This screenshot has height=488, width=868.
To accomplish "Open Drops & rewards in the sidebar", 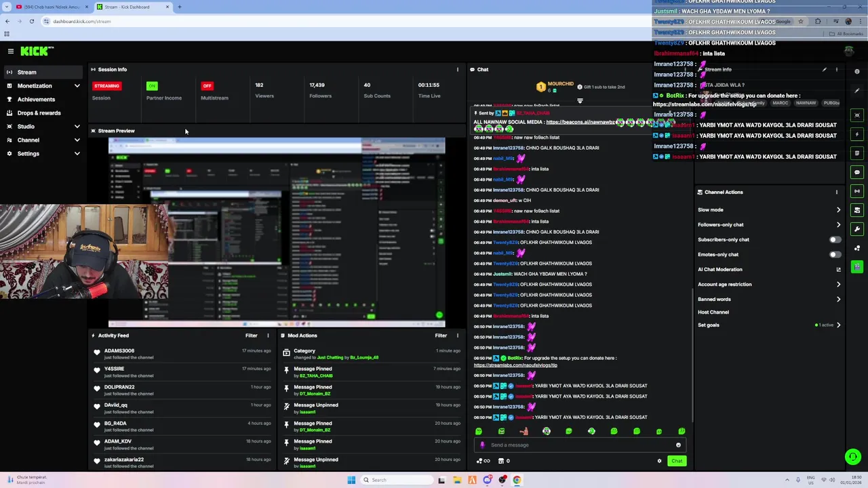I will 42,113.
